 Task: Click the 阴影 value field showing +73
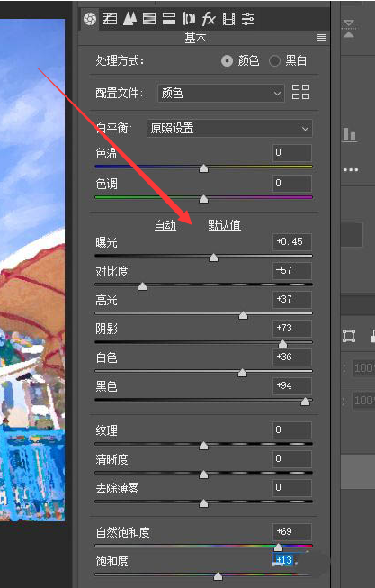(292, 328)
